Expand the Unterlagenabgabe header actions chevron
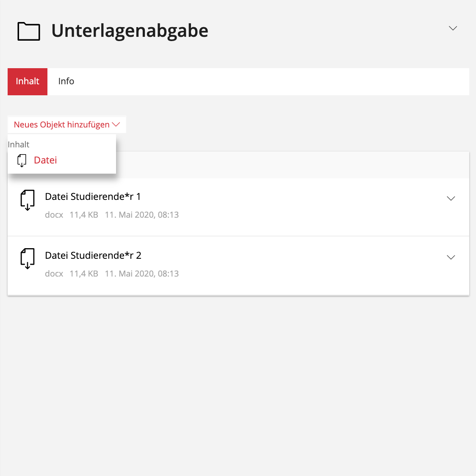Image resolution: width=476 pixels, height=476 pixels. point(453,28)
